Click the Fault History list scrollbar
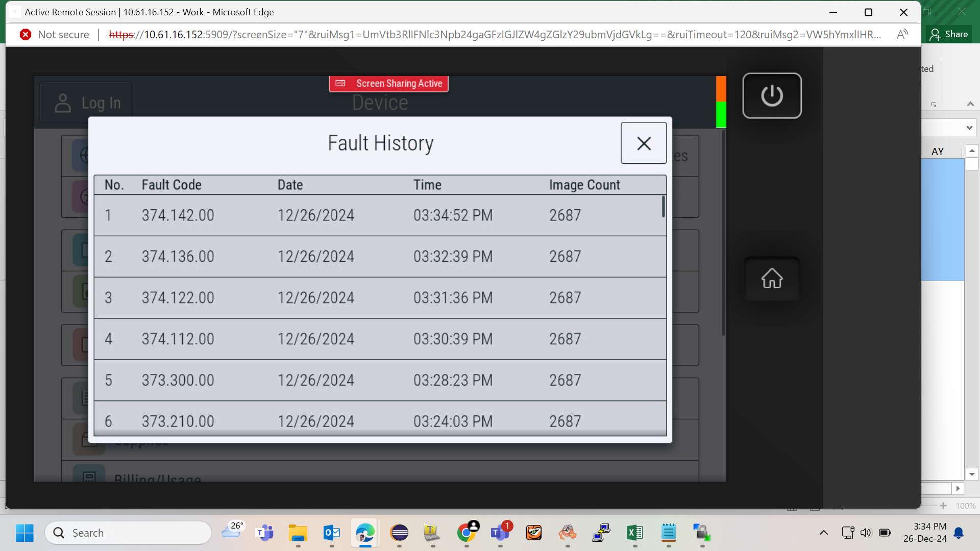 tap(663, 207)
